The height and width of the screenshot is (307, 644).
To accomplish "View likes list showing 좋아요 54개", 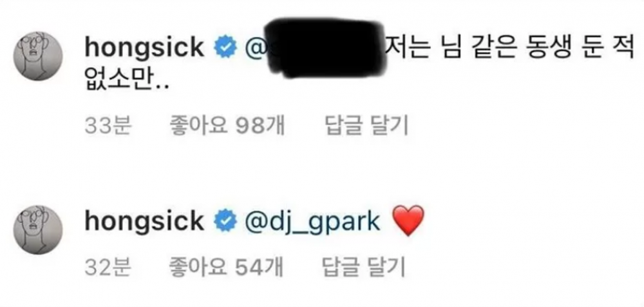I will [x=226, y=268].
